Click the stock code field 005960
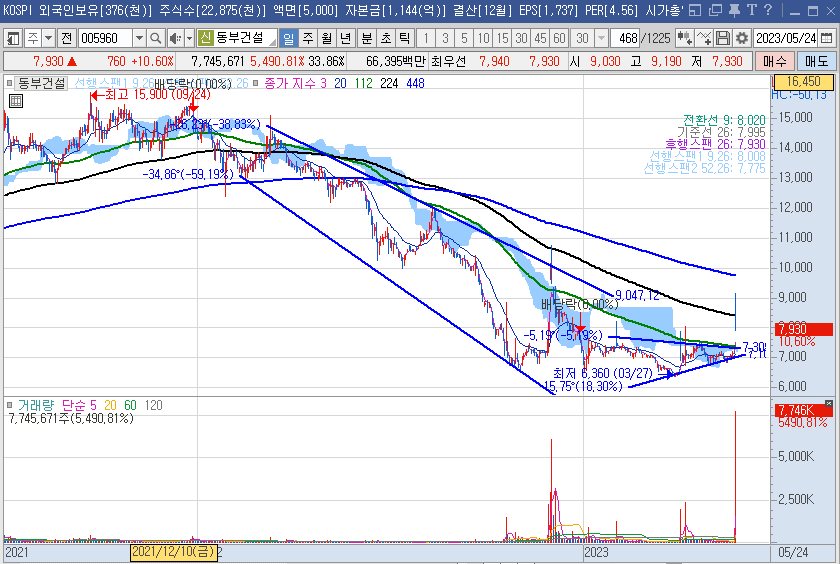This screenshot has height=564, width=840. [106, 38]
